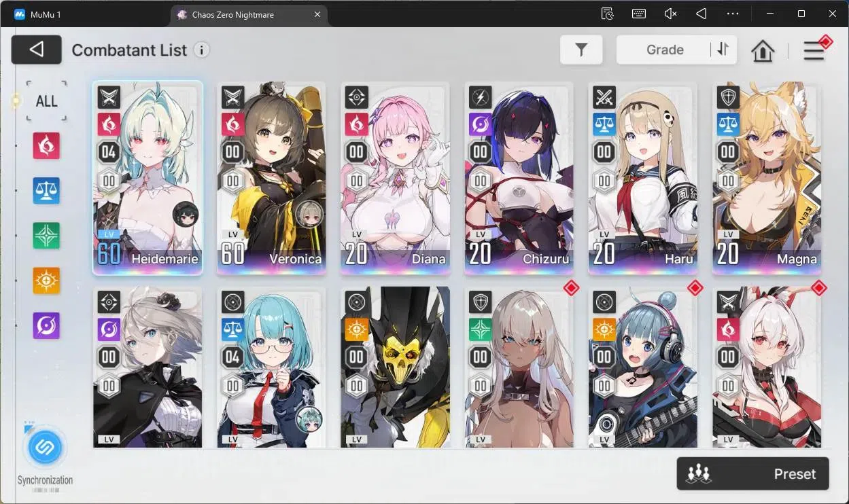
Task: Open the Combatant List info icon
Action: (201, 50)
